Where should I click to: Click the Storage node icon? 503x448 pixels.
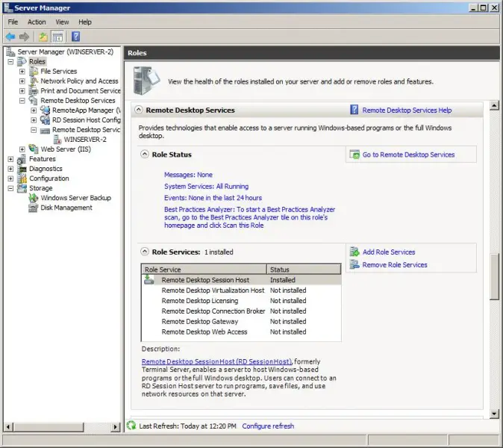[x=22, y=188]
